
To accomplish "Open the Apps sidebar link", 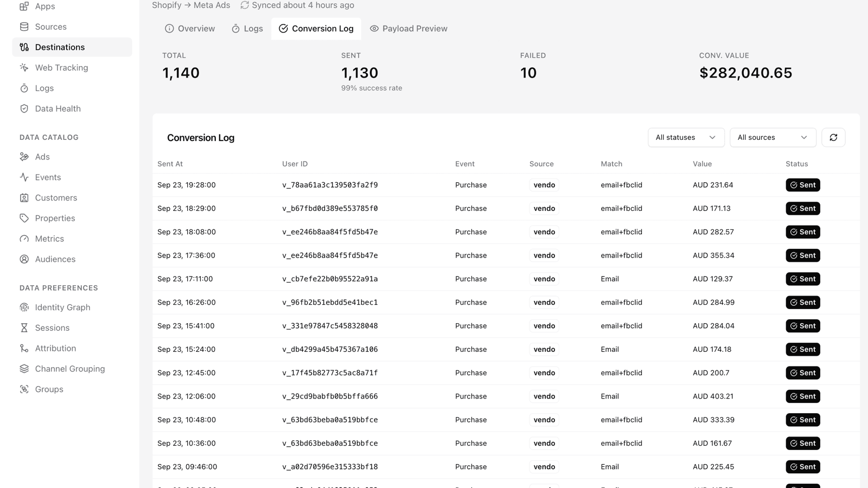I will 72,7.
